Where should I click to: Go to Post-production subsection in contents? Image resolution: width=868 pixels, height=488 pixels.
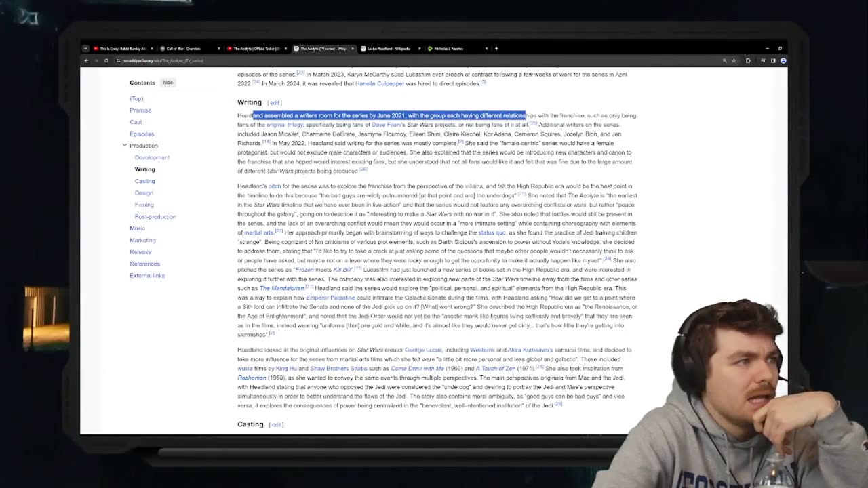pos(155,217)
